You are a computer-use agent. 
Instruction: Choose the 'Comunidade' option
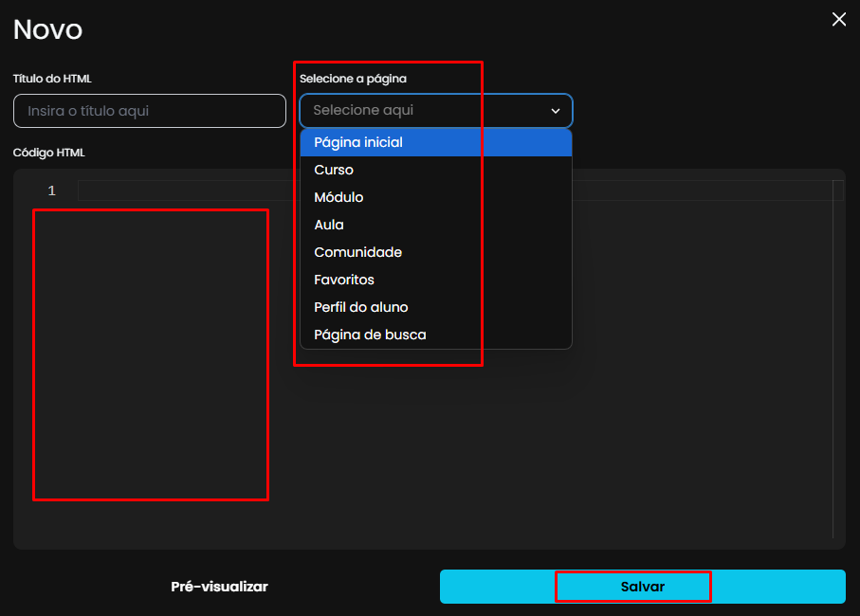[x=436, y=252]
